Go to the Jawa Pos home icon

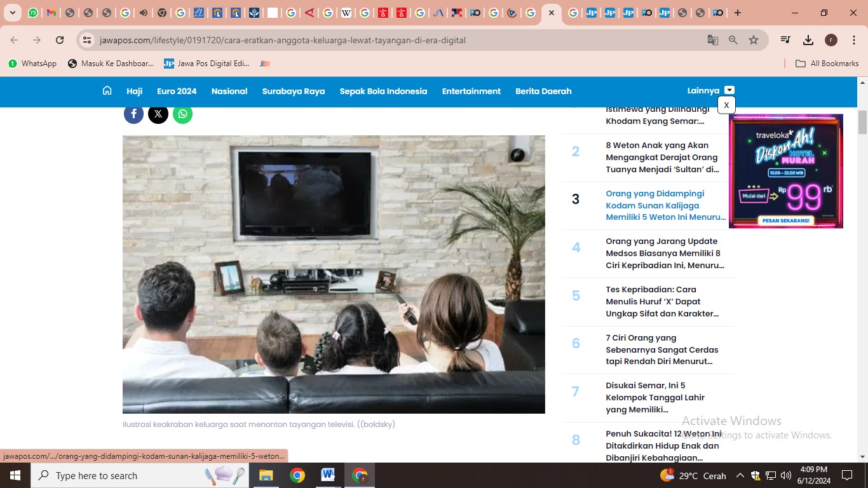point(107,90)
